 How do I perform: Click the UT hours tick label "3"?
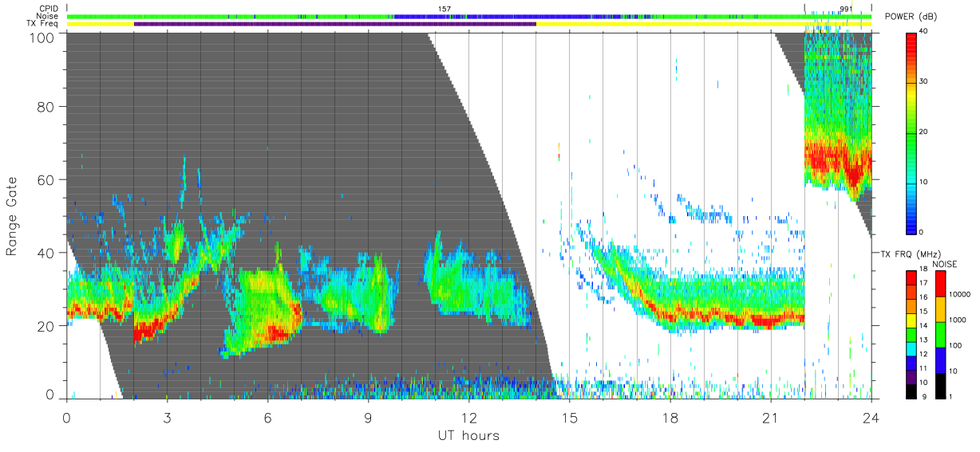[167, 416]
